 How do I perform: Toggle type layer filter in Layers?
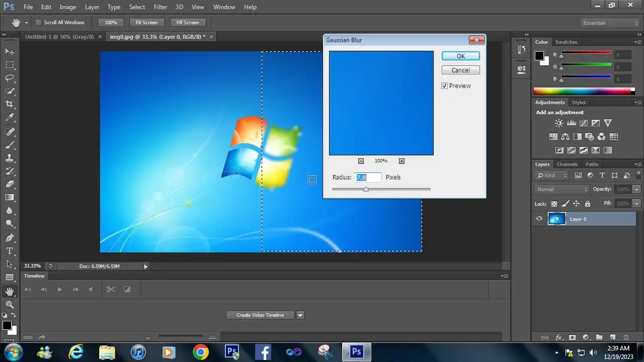point(602,175)
